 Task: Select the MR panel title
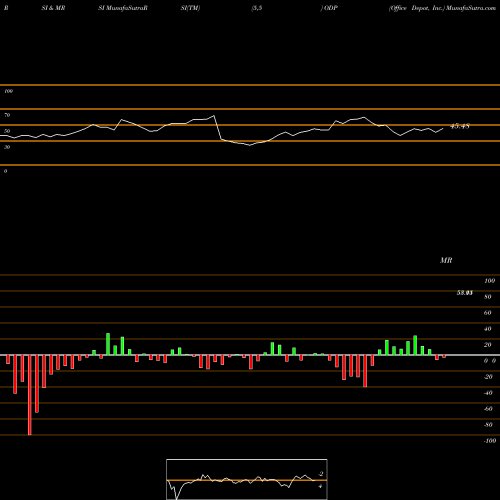(446, 260)
